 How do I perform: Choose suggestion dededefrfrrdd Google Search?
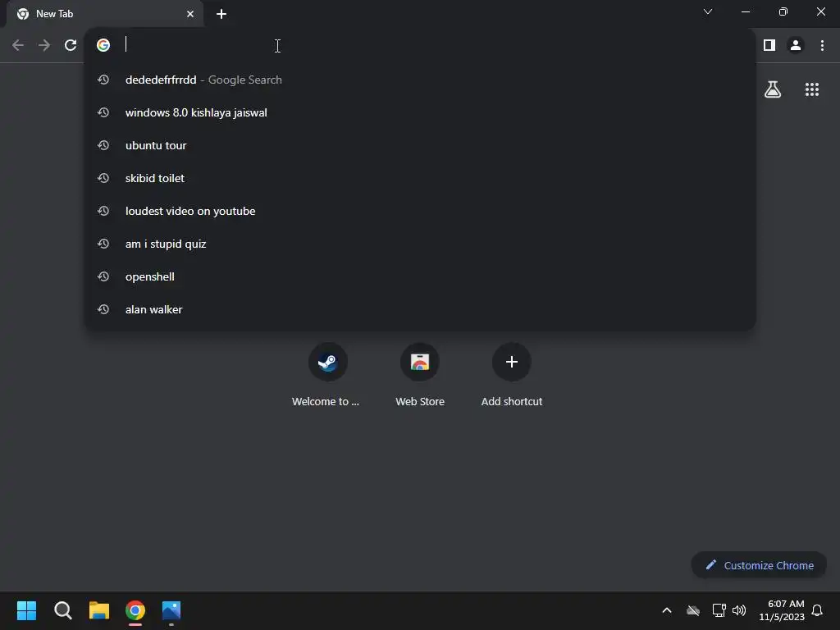[421, 80]
